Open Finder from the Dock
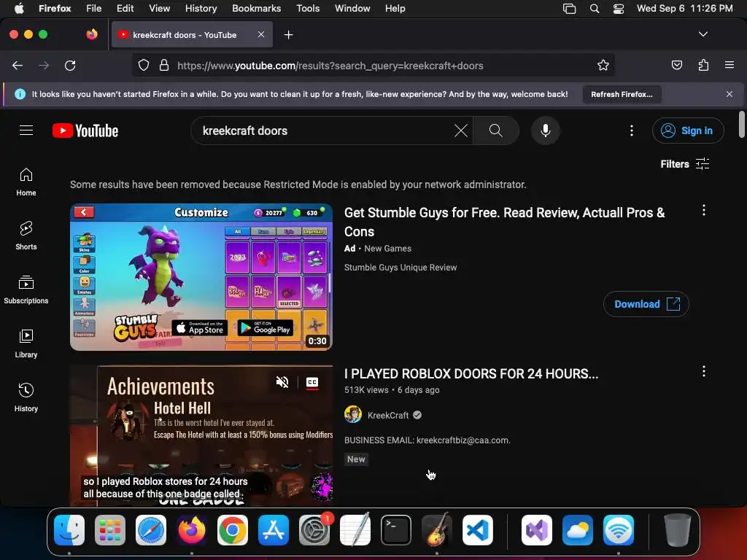Image resolution: width=747 pixels, height=560 pixels. (x=69, y=530)
